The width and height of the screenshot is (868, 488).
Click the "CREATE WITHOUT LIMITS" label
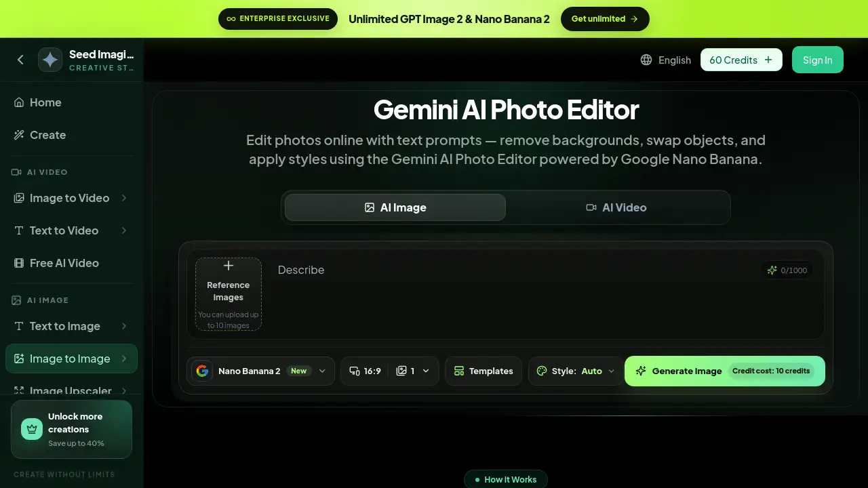(x=64, y=474)
